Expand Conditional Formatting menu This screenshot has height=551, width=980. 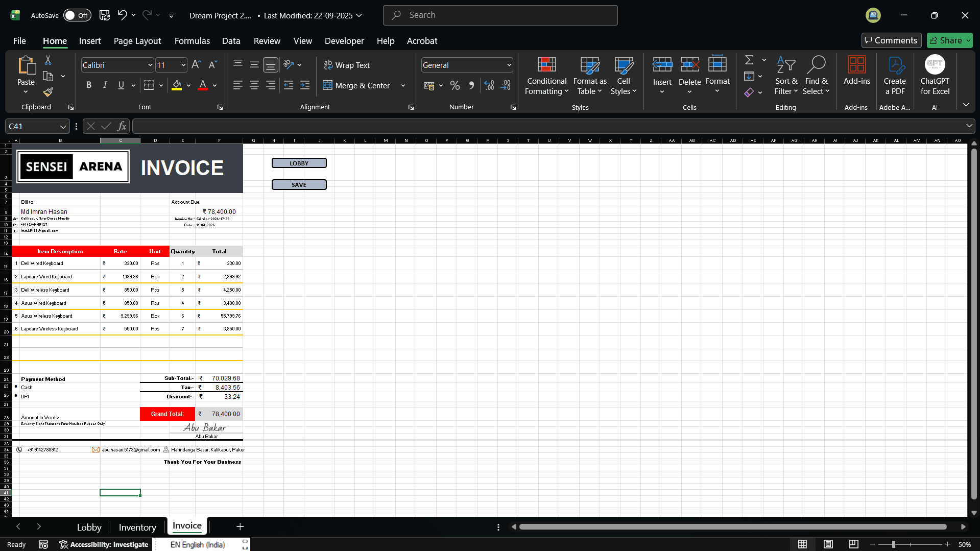546,75
